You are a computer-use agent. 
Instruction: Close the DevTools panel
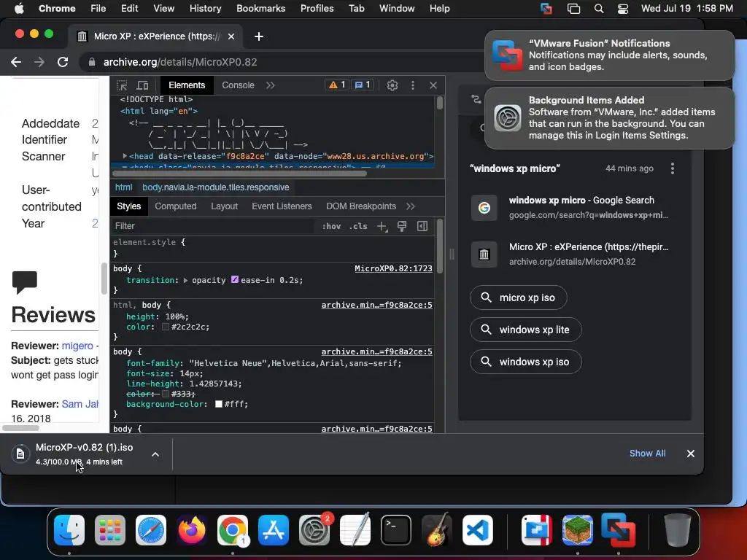point(433,85)
